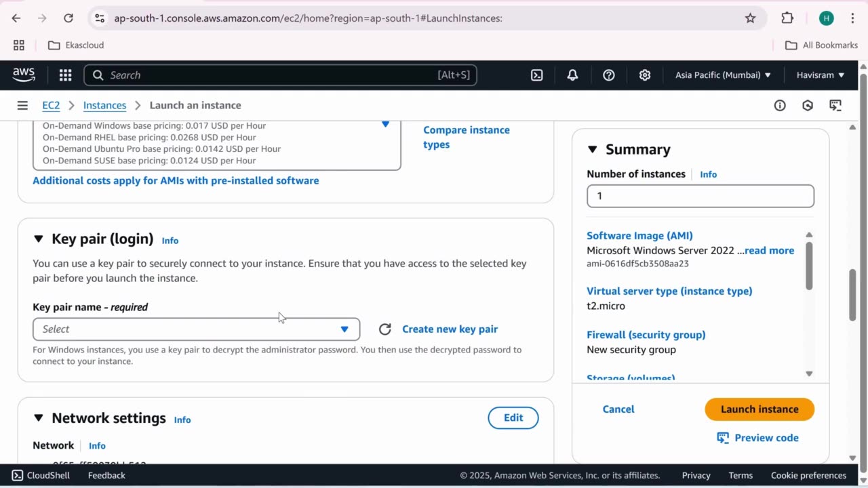
Task: Open the Chrome profile avatar H
Action: pyautogui.click(x=826, y=18)
